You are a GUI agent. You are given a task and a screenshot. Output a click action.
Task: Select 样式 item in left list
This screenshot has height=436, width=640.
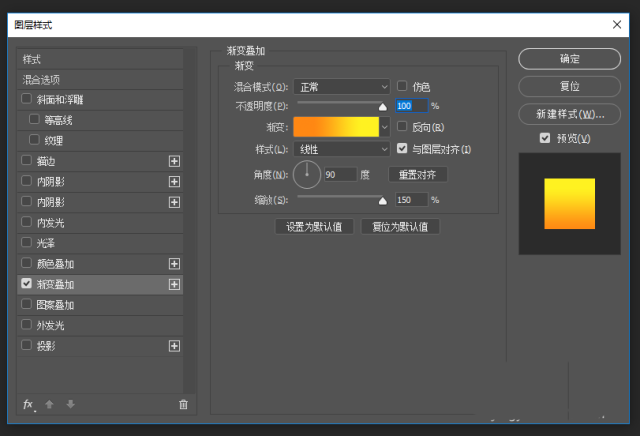point(100,59)
